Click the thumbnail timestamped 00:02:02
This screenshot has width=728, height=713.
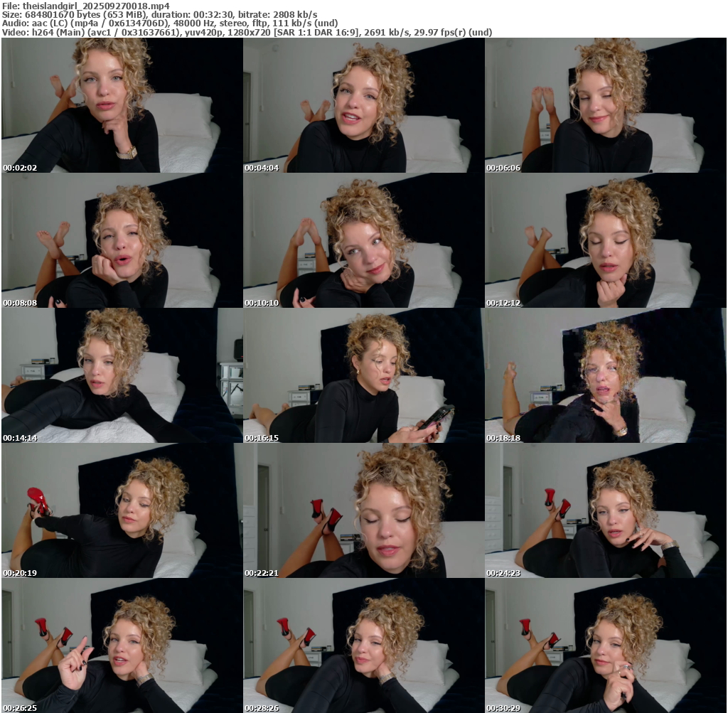pos(122,105)
